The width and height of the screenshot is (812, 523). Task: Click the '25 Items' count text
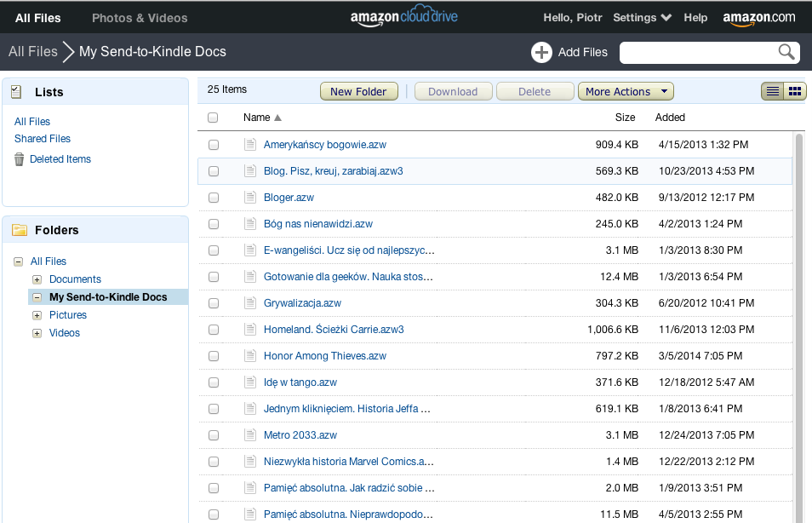pos(226,89)
